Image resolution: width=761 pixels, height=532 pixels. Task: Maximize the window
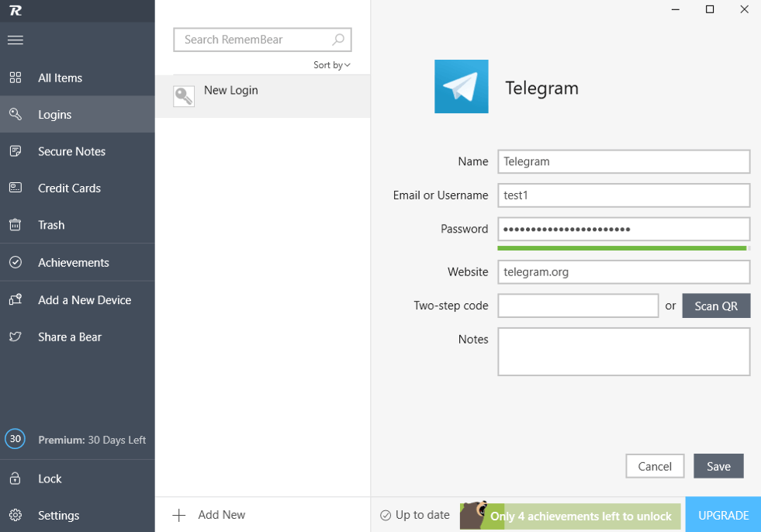tap(710, 9)
